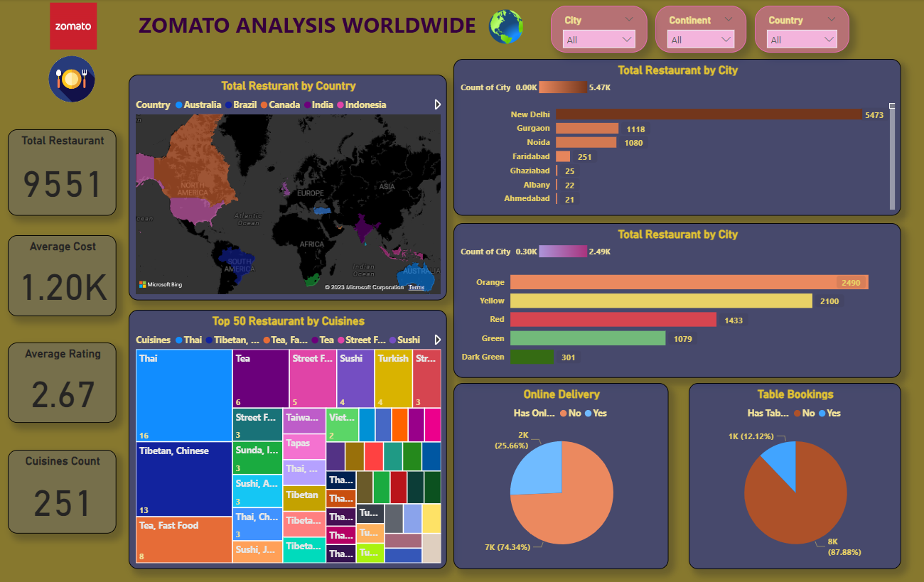Click the plate and cutlery icon
Screen dimensions: 924x582
click(x=71, y=79)
